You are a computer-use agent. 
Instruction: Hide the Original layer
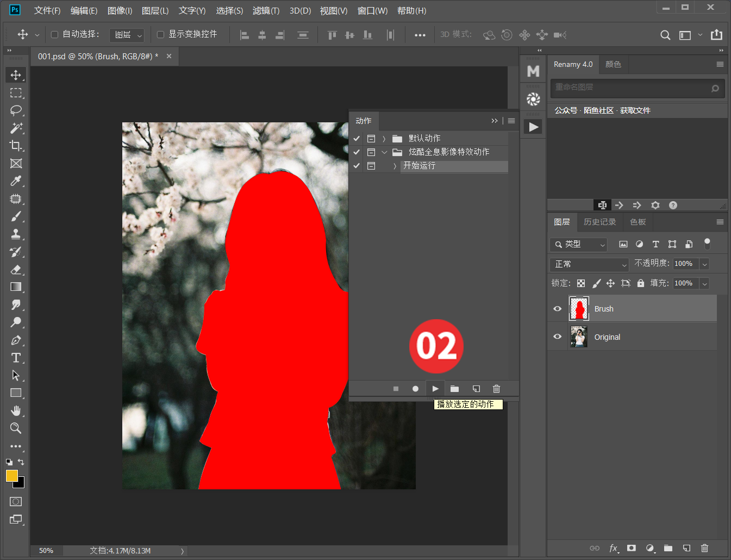click(x=557, y=337)
